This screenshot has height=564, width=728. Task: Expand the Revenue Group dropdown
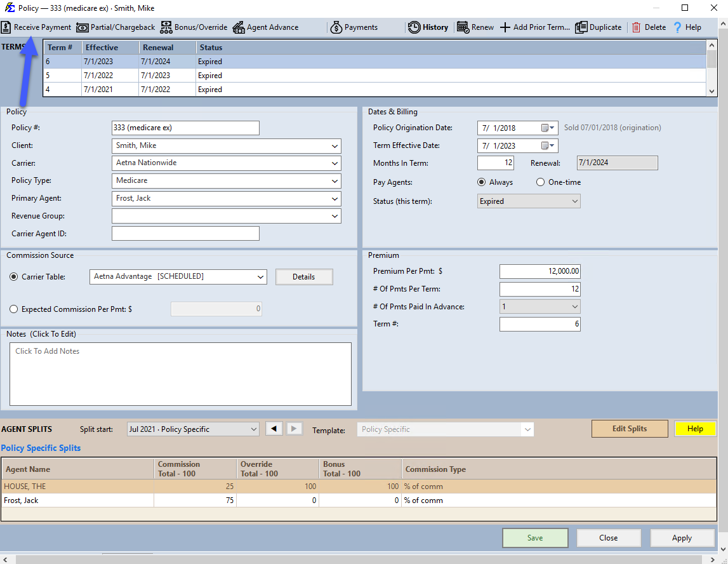pyautogui.click(x=334, y=216)
